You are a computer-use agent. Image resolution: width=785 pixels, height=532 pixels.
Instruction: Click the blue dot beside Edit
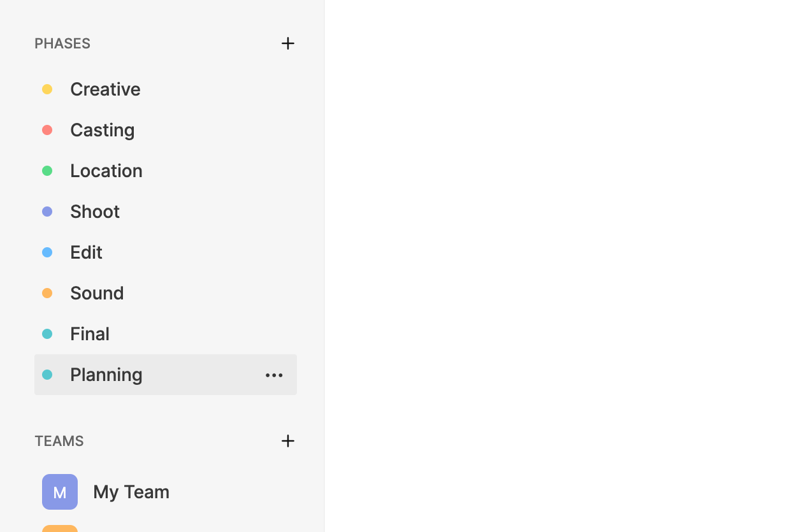coord(47,252)
